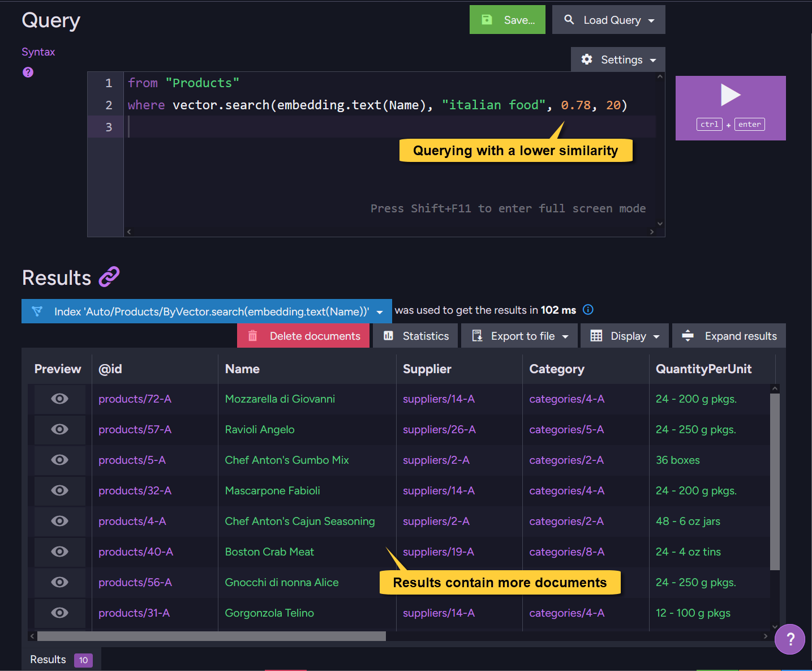
Task: Click the Mozzarella di Giovanni name cell
Action: 280,399
